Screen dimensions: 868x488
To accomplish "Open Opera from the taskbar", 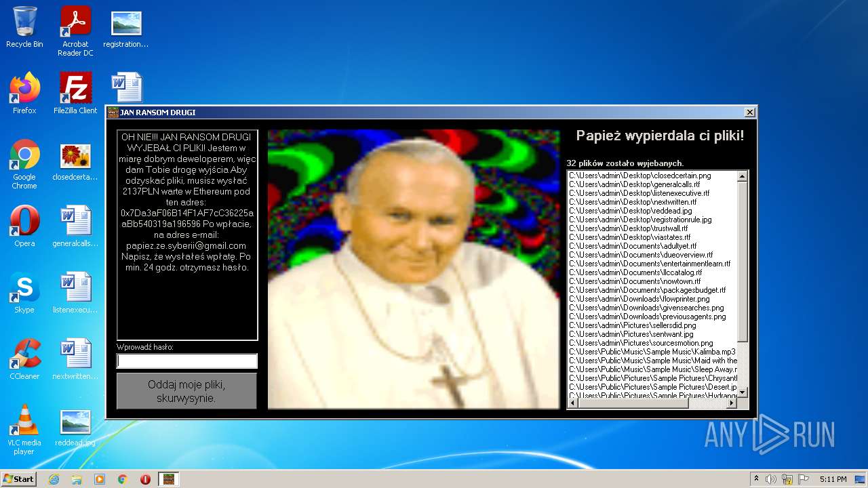I will [145, 479].
